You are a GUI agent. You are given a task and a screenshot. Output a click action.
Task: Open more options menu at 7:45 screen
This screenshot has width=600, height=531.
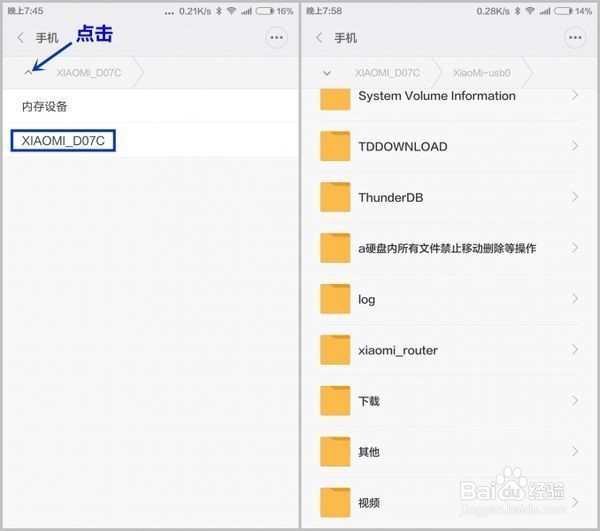coord(276,37)
